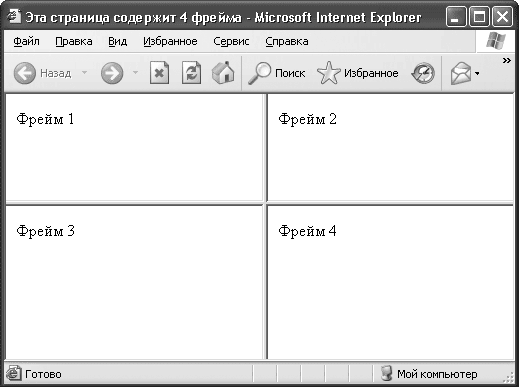Screen dimensions: 519x387
Task: Click the Mail envelope icon
Action: (x=461, y=73)
